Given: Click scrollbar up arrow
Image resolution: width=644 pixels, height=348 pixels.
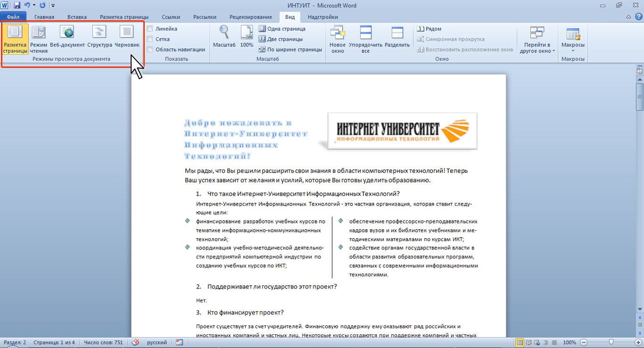Looking at the screenshot, I should tap(640, 79).
